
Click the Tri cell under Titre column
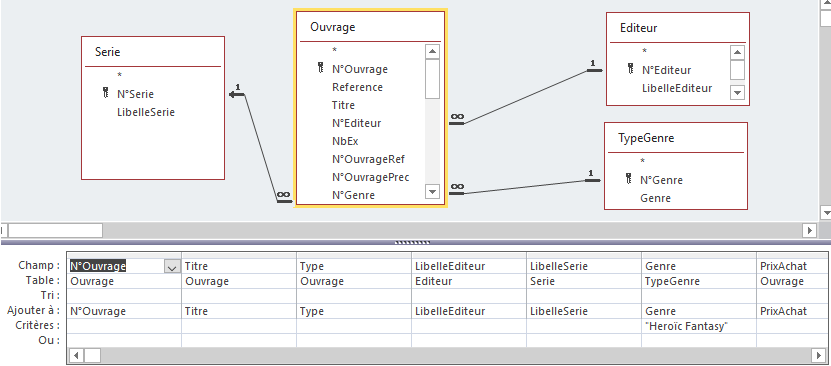[238, 296]
